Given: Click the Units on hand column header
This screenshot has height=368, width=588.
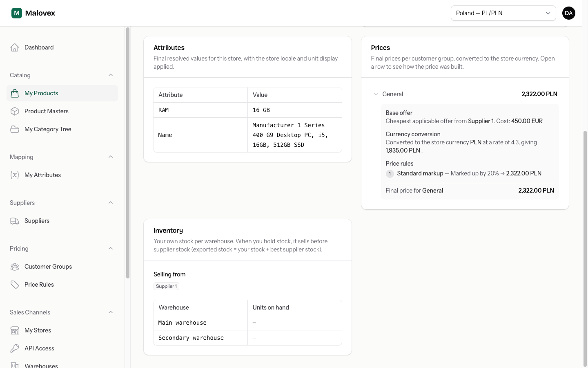Looking at the screenshot, I should point(294,307).
